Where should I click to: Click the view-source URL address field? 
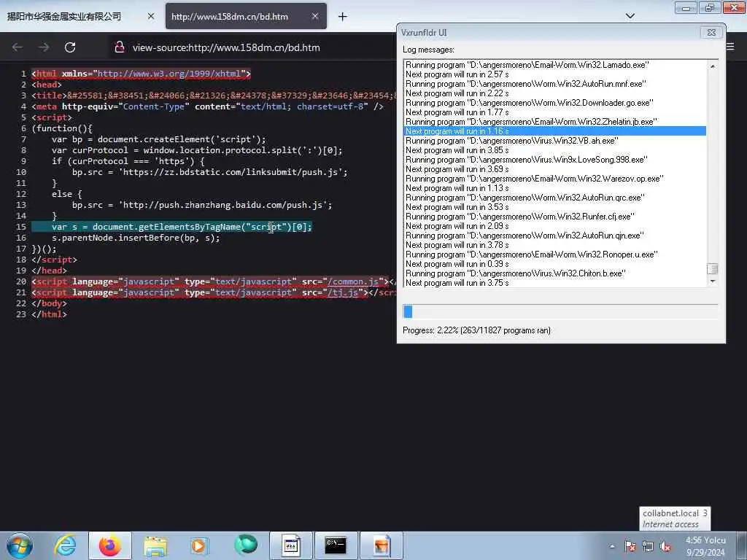(x=226, y=47)
